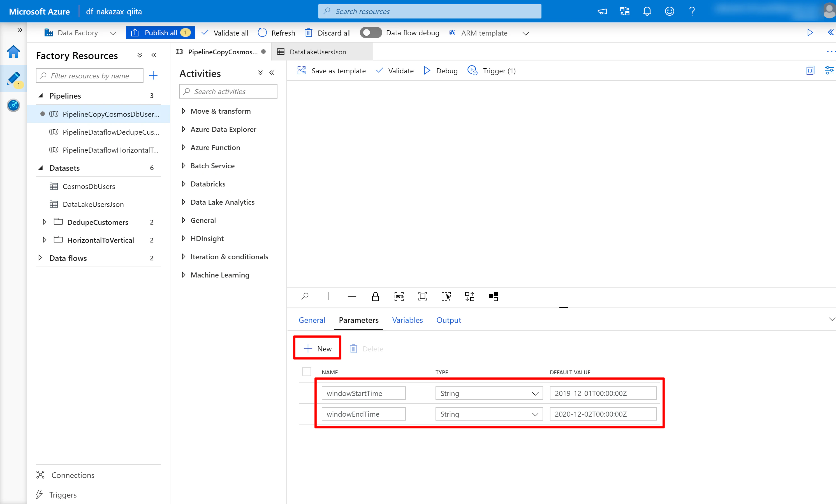Click the Publish all button
Screen dimensions: 836x504
pyautogui.click(x=161, y=32)
